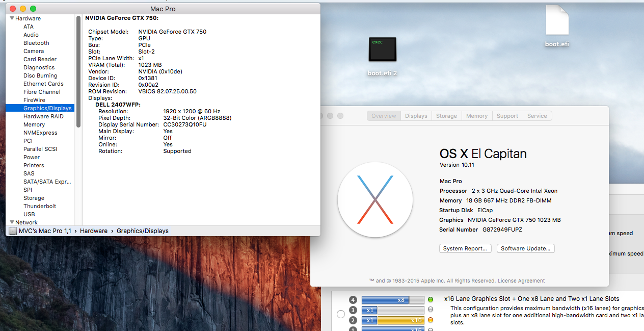644x331 pixels.
Task: Select Disc Burning in the sidebar
Action: [x=40, y=75]
